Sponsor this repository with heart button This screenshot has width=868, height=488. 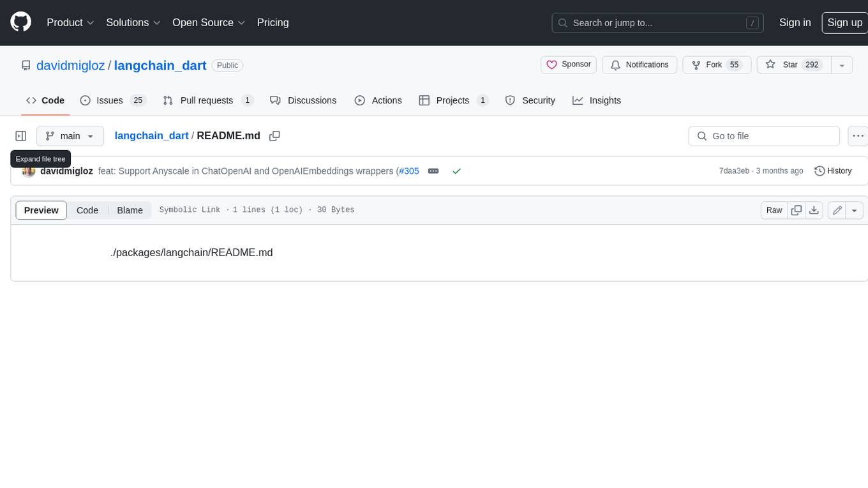(x=569, y=65)
